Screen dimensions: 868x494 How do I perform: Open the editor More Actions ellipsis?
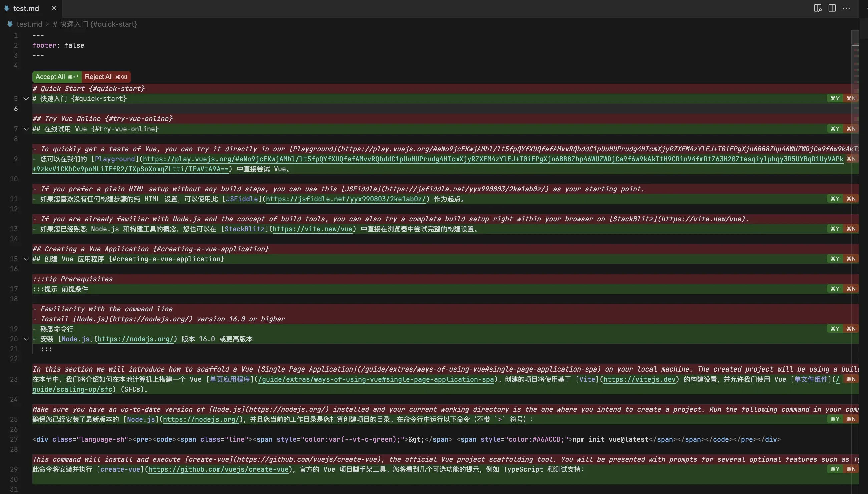846,8
